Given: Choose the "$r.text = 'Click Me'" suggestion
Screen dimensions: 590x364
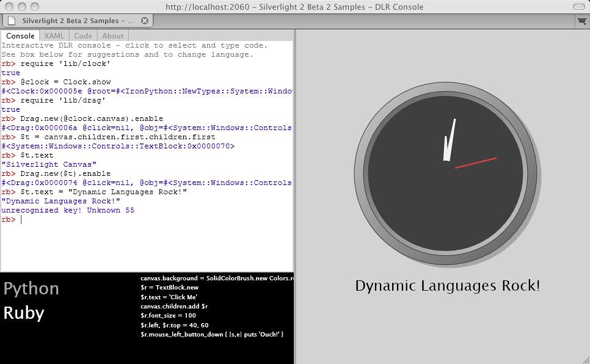Looking at the screenshot, I should point(169,297).
